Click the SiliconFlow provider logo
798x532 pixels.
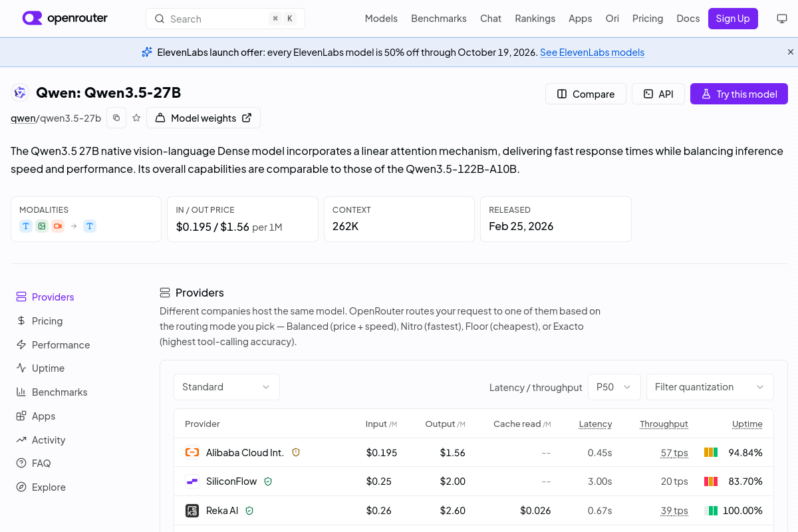pos(192,481)
